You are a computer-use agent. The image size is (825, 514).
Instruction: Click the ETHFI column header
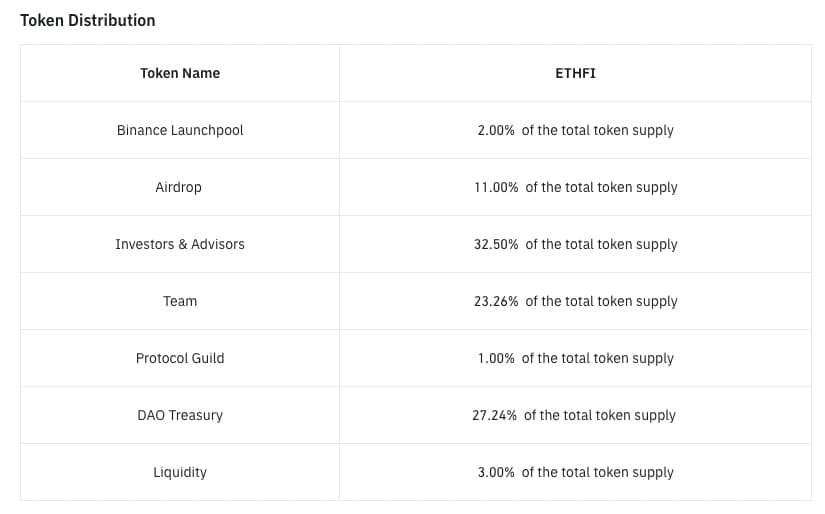pyautogui.click(x=575, y=73)
